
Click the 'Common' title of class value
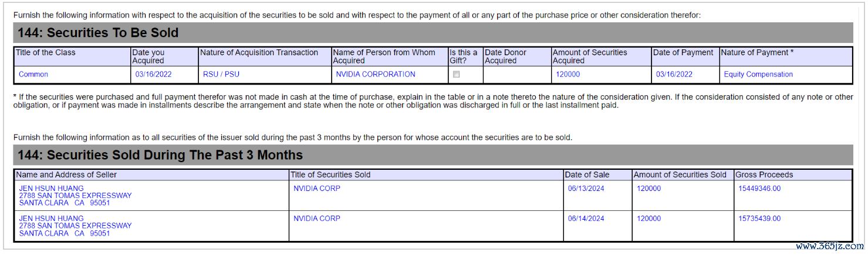click(x=33, y=75)
